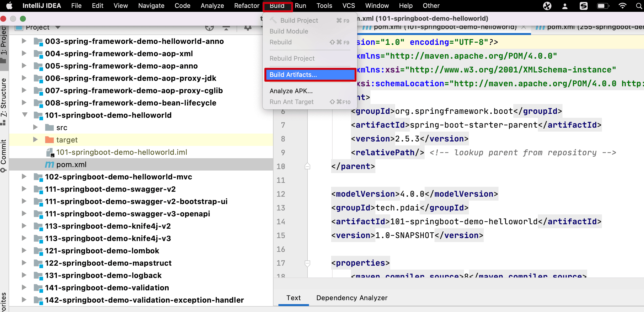Image resolution: width=644 pixels, height=312 pixels.
Task: Open the Refactor menu
Action: (x=246, y=6)
